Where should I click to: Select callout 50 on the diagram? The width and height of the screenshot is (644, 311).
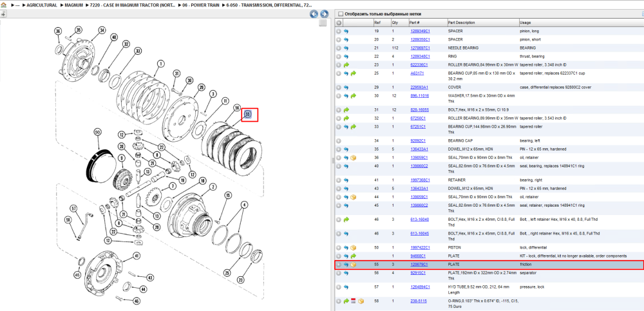pyautogui.click(x=97, y=132)
